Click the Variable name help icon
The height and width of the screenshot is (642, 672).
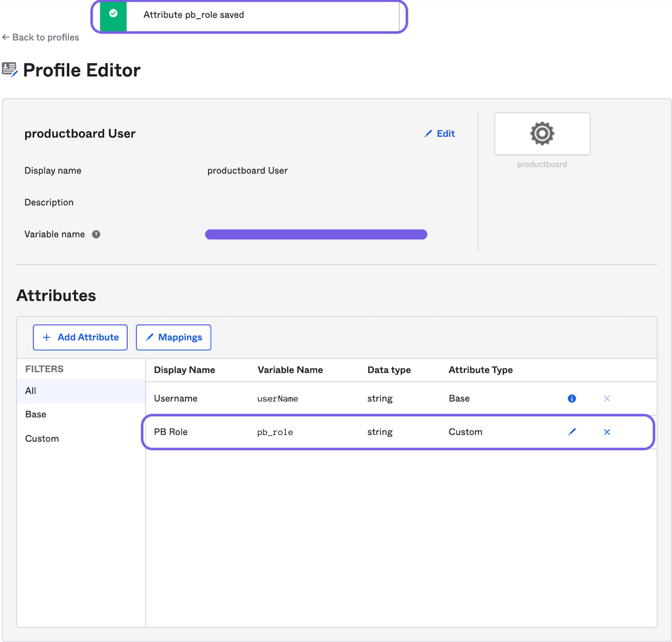click(x=96, y=234)
